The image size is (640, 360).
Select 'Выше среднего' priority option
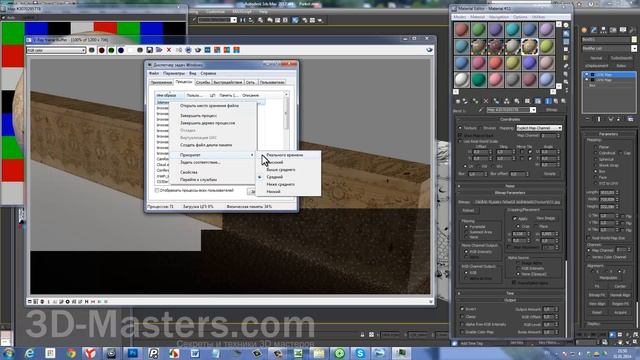pos(288,169)
